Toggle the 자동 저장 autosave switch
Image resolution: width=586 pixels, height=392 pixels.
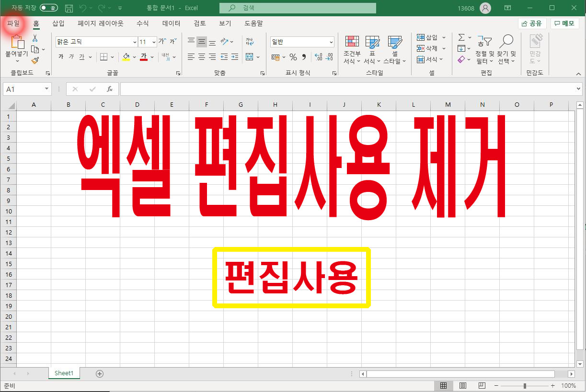coord(49,8)
